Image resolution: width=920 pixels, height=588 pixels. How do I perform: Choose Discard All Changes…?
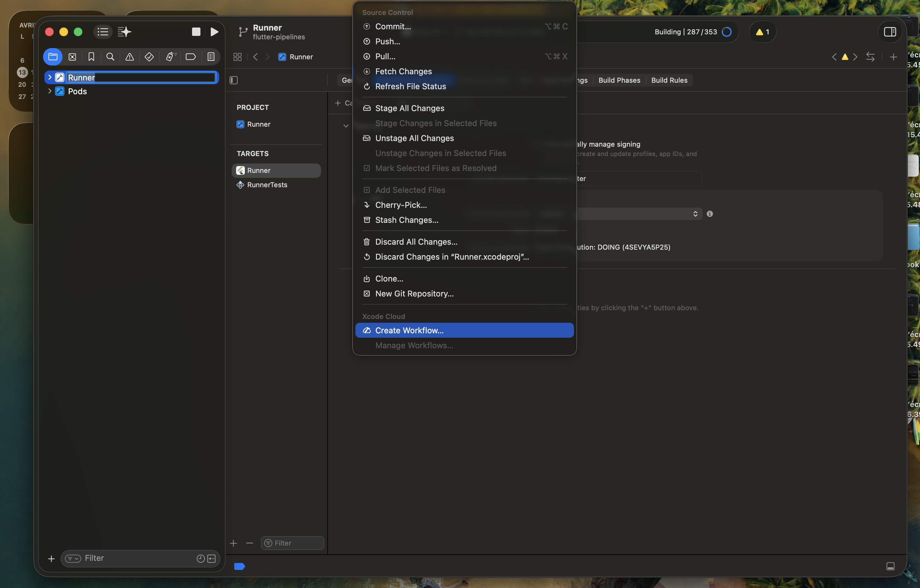[465, 242]
